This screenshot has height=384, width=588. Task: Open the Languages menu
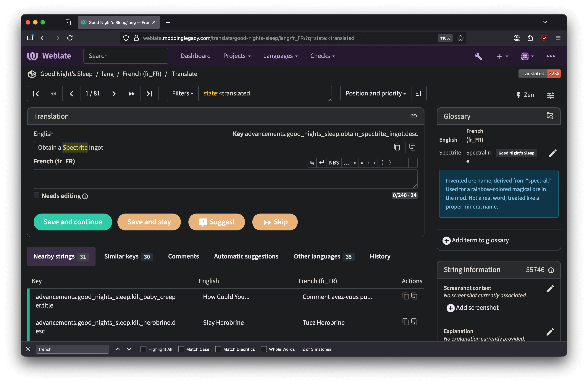(x=280, y=56)
